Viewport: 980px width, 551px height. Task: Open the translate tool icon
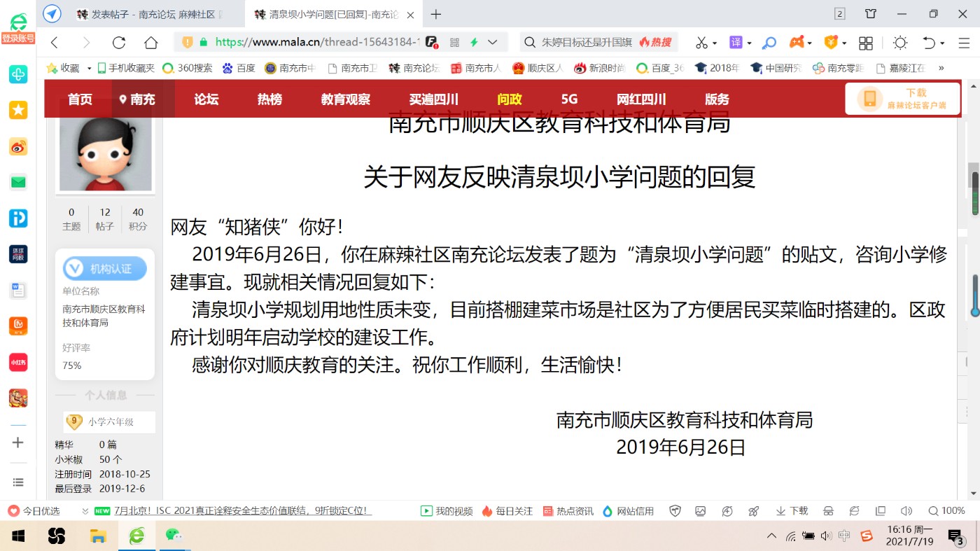point(736,43)
